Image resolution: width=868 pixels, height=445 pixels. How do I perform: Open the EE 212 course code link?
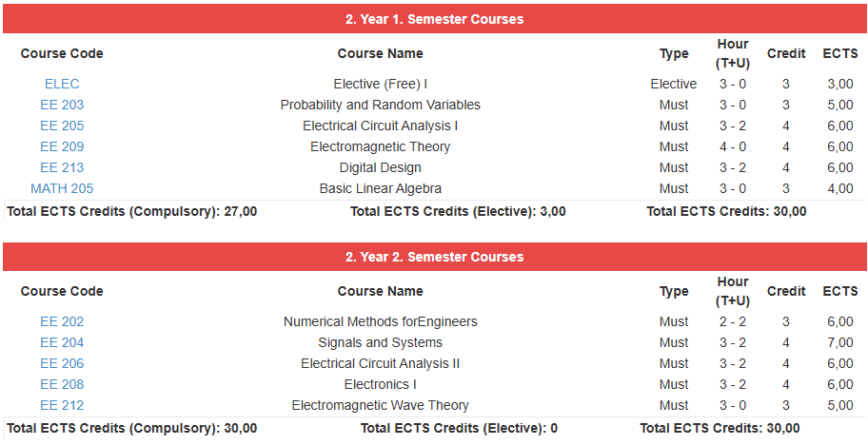click(62, 405)
